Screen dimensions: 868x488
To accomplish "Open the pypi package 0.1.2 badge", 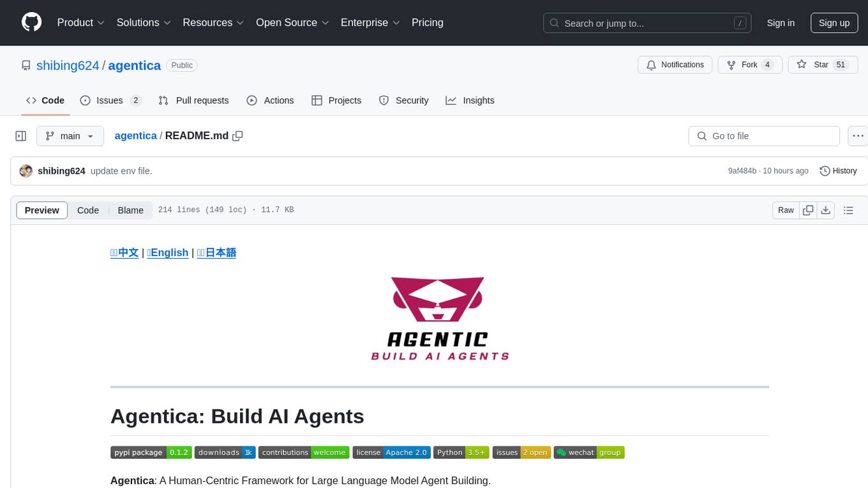I will pyautogui.click(x=151, y=452).
